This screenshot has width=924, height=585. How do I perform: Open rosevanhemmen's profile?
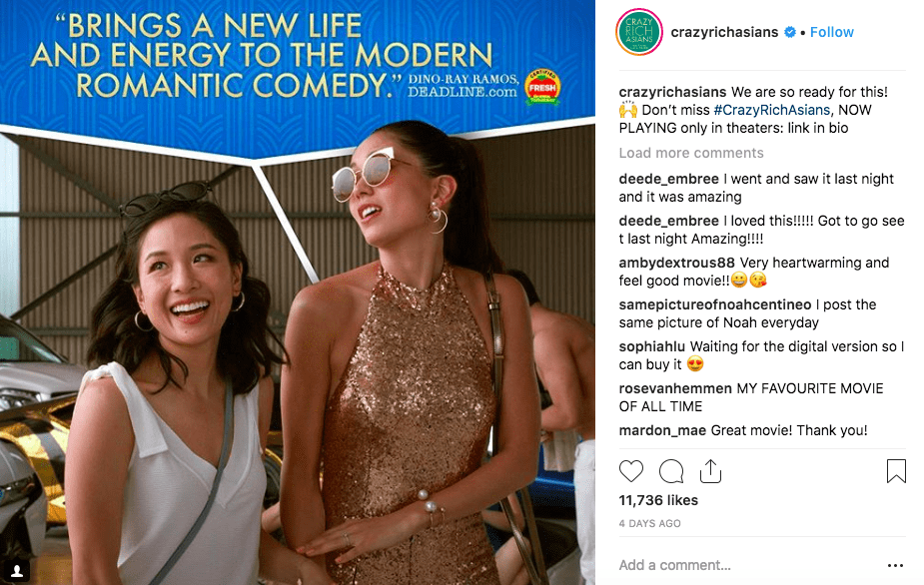click(675, 388)
